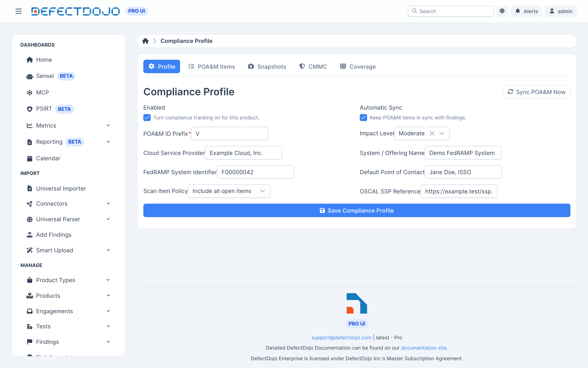Screen dimensions: 588x368
Task: Click the Compliance Profile breadcrumb text
Action: coord(186,41)
